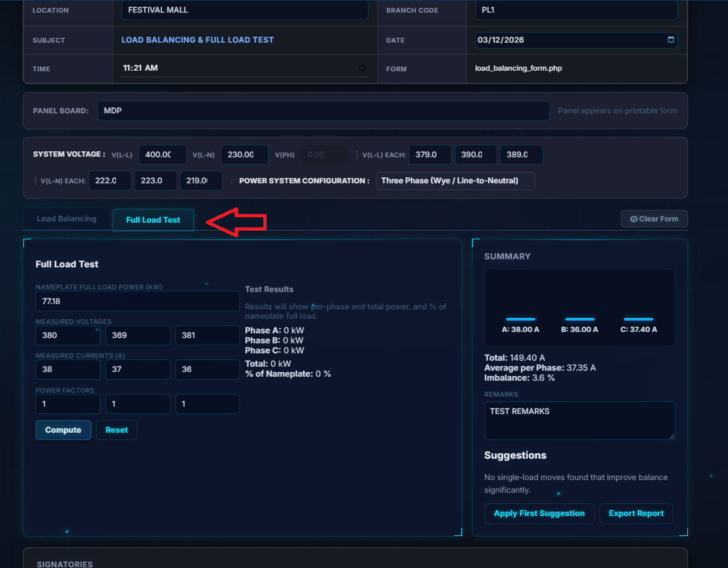Focus the measured current field showing 38
This screenshot has width=728, height=568.
pyautogui.click(x=68, y=369)
